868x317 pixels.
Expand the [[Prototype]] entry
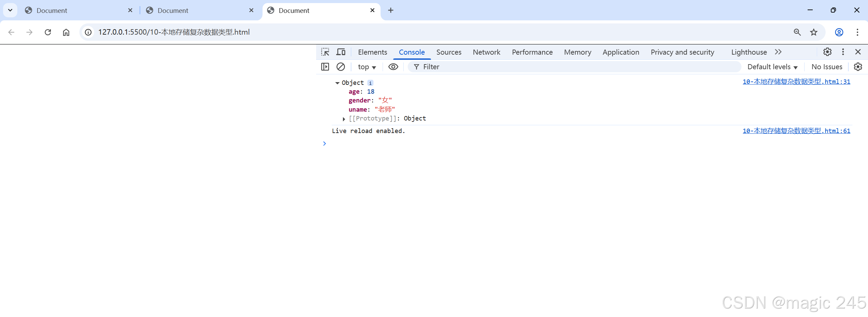pos(344,119)
